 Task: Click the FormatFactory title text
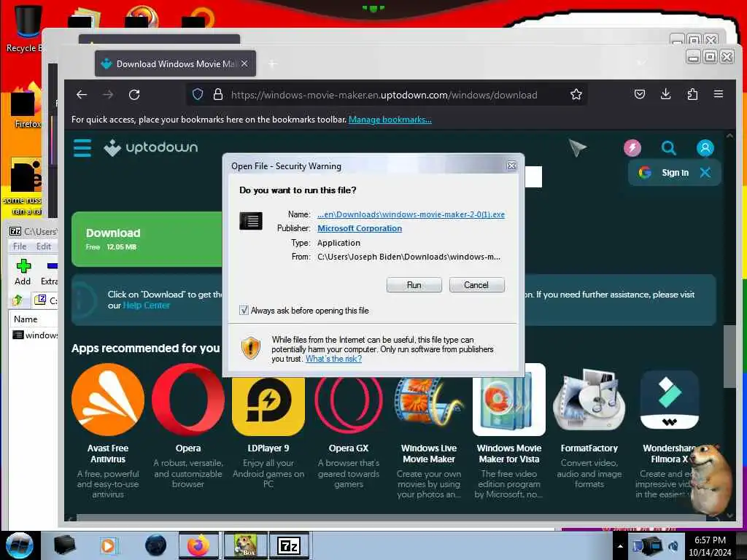589,448
